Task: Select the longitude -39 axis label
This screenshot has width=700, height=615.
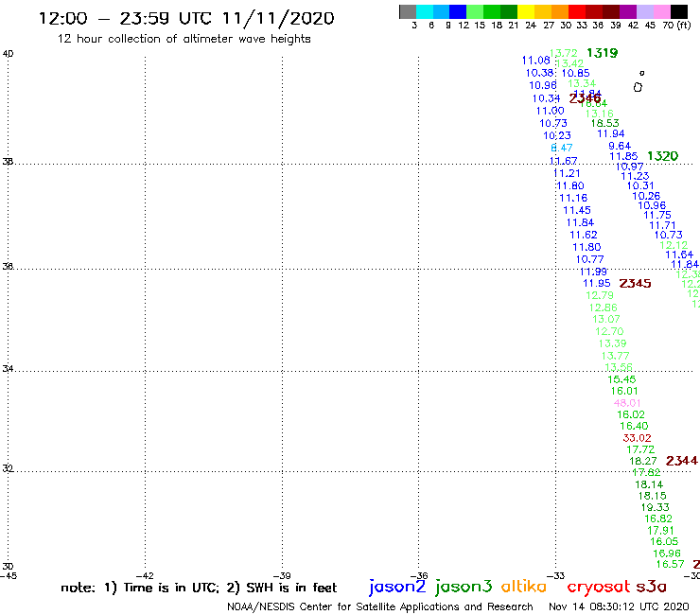Action: 282,575
